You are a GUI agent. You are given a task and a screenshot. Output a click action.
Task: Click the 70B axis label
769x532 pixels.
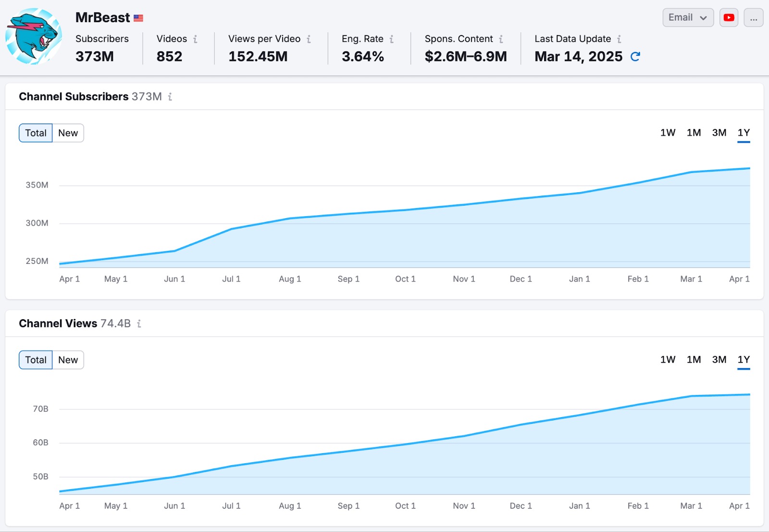(x=40, y=409)
